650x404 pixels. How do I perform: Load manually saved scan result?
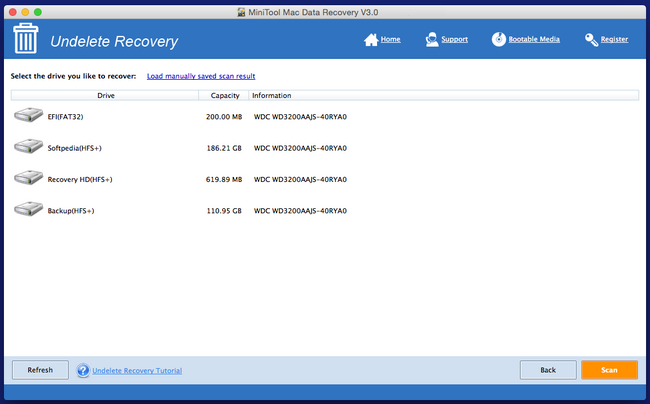click(x=201, y=76)
